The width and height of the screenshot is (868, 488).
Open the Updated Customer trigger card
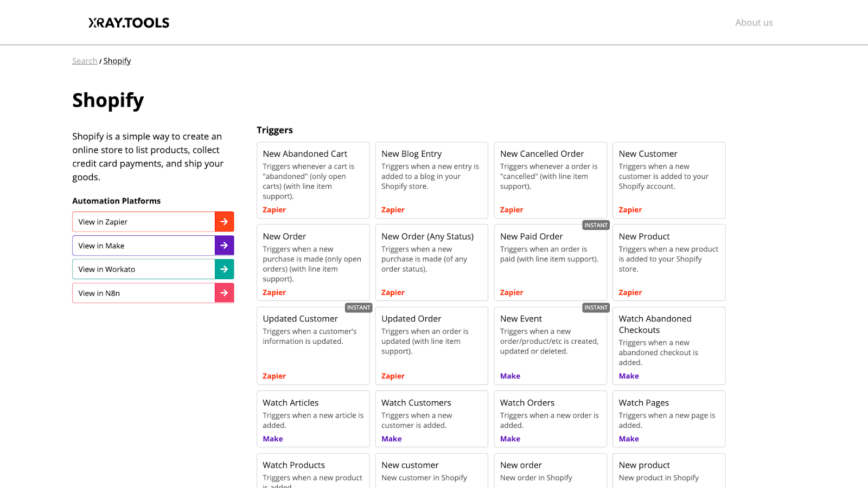pyautogui.click(x=313, y=346)
